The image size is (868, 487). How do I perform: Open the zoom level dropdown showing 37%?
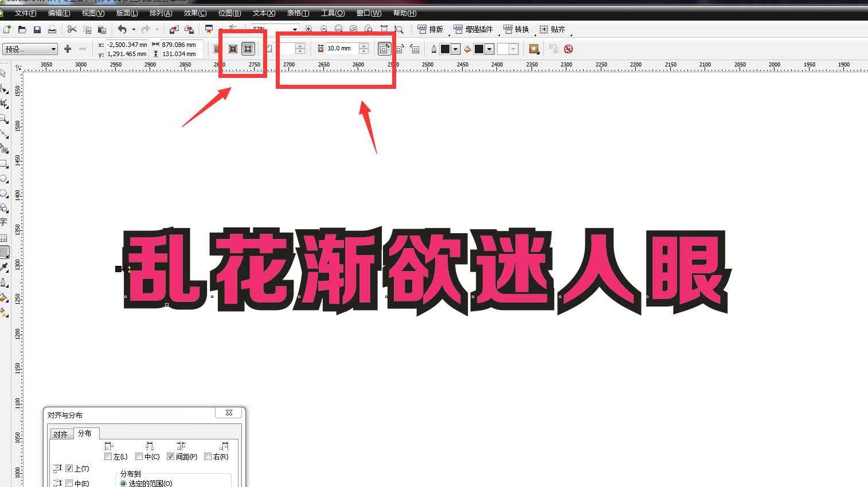click(294, 29)
